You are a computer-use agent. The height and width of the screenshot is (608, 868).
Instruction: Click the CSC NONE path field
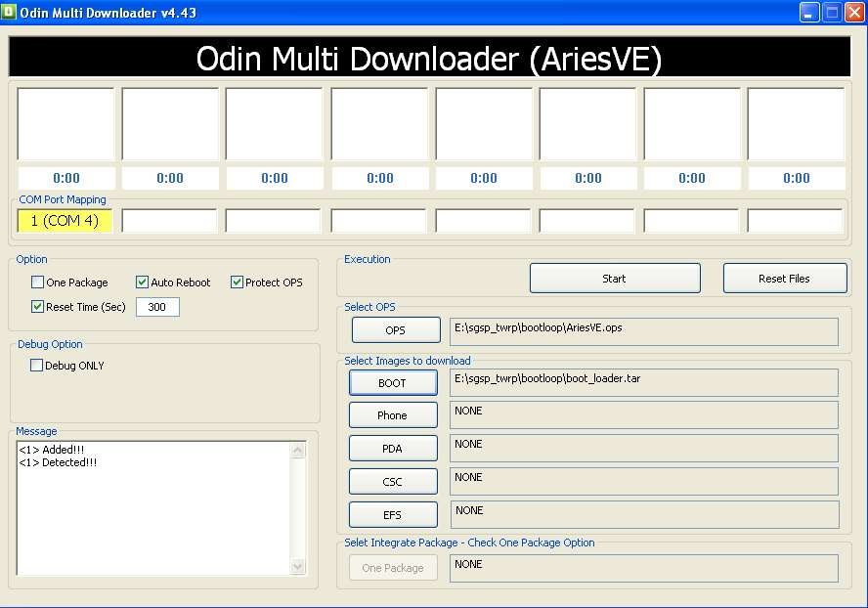(x=644, y=481)
